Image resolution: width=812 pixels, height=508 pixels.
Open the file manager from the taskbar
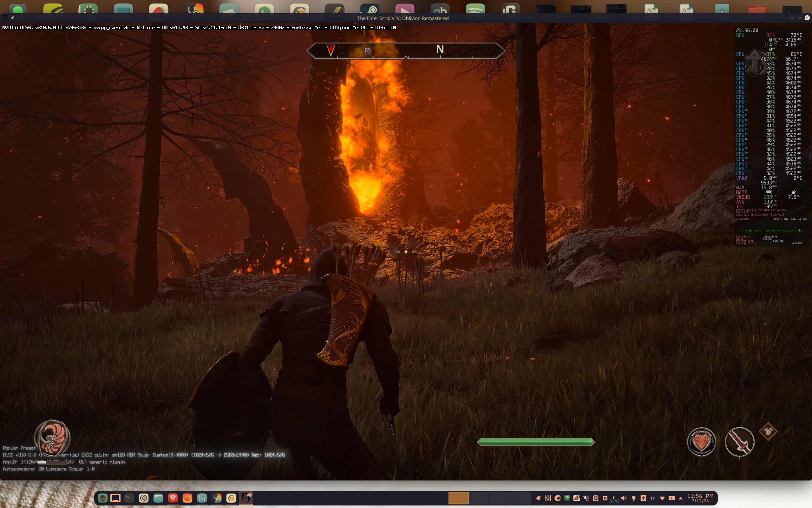(x=158, y=498)
